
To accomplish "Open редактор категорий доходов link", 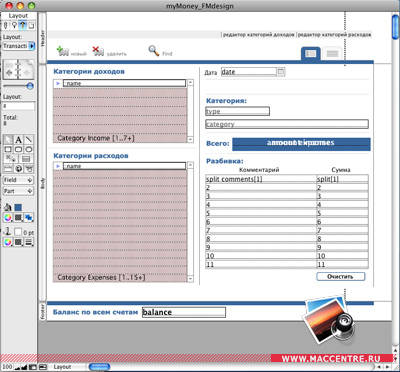I will click(259, 35).
